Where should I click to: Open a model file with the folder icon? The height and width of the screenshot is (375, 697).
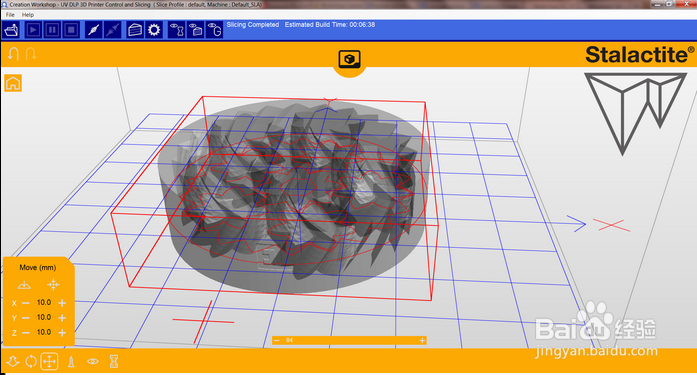click(11, 30)
